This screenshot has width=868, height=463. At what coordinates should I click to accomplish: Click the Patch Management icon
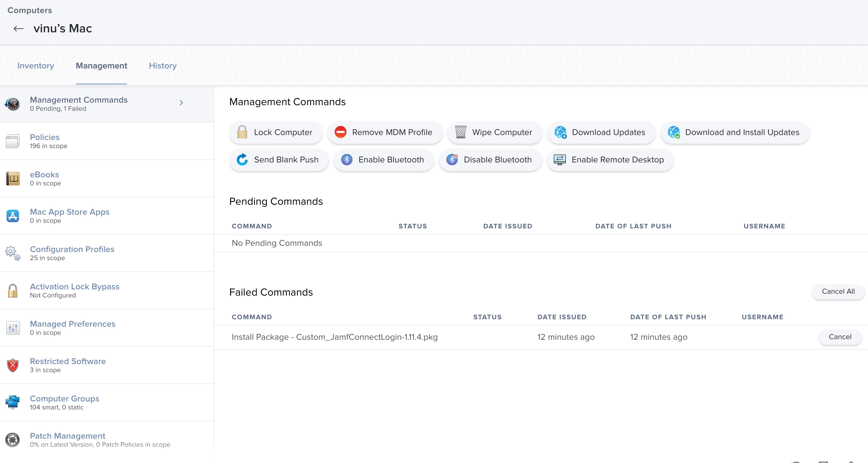[x=13, y=440]
